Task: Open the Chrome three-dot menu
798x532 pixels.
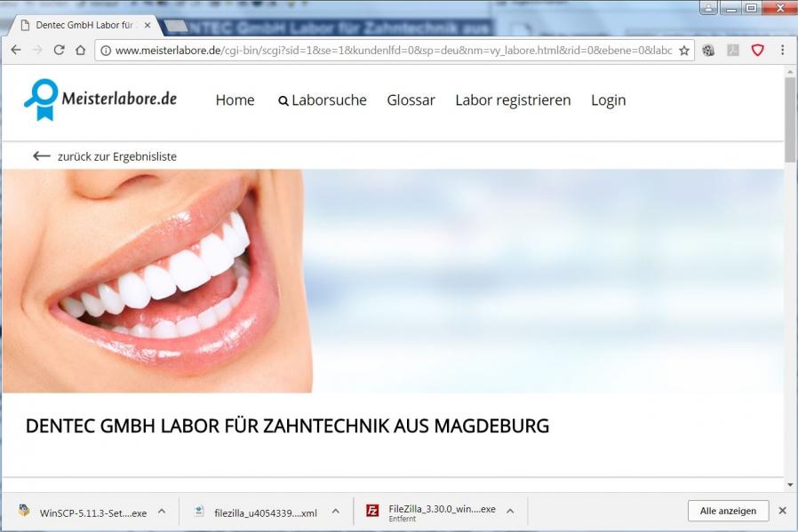Action: [782, 50]
